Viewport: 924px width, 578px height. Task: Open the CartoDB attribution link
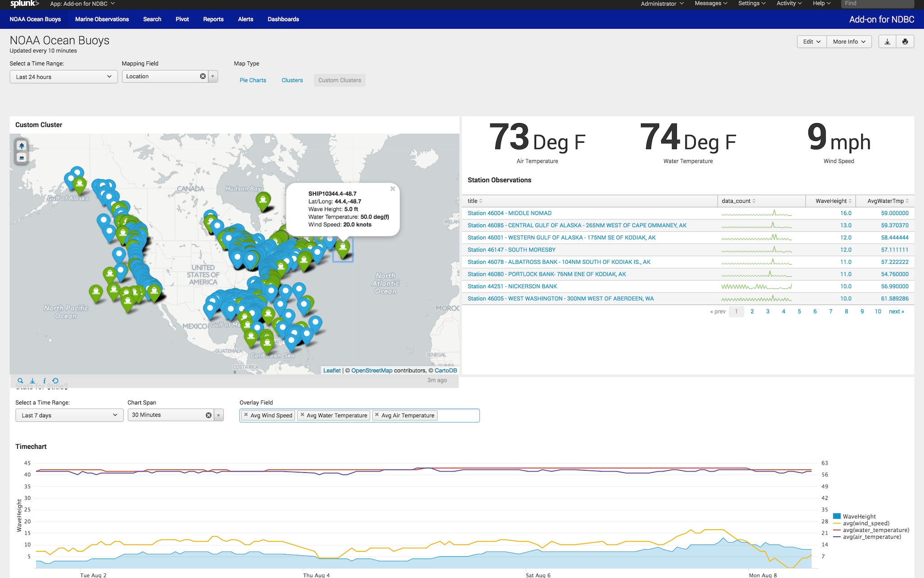click(x=446, y=370)
